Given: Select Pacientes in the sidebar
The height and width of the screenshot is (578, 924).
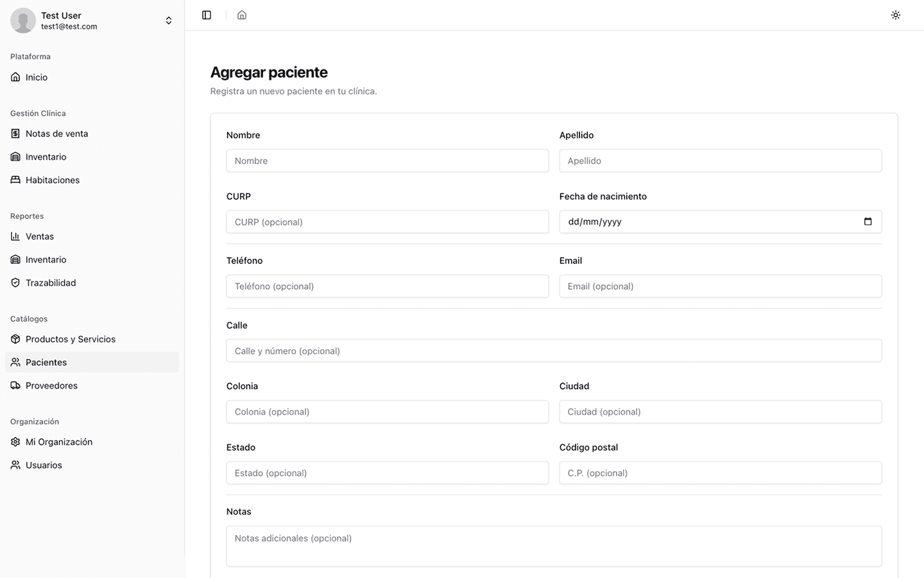Looking at the screenshot, I should coord(46,362).
